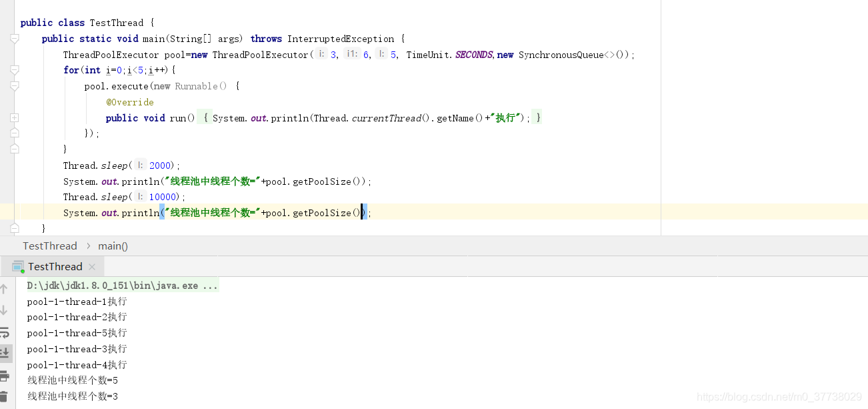Click the print console output icon
Screen dimensions: 868x409
click(x=5, y=376)
